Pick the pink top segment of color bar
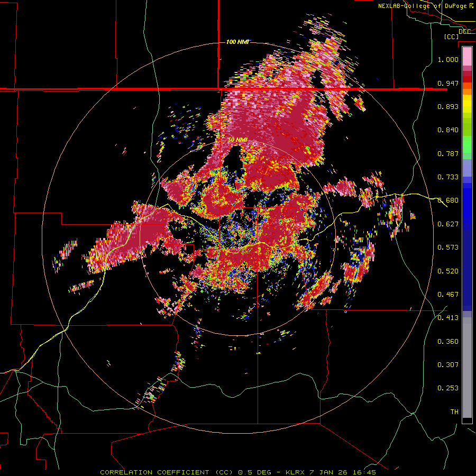 pyautogui.click(x=467, y=57)
